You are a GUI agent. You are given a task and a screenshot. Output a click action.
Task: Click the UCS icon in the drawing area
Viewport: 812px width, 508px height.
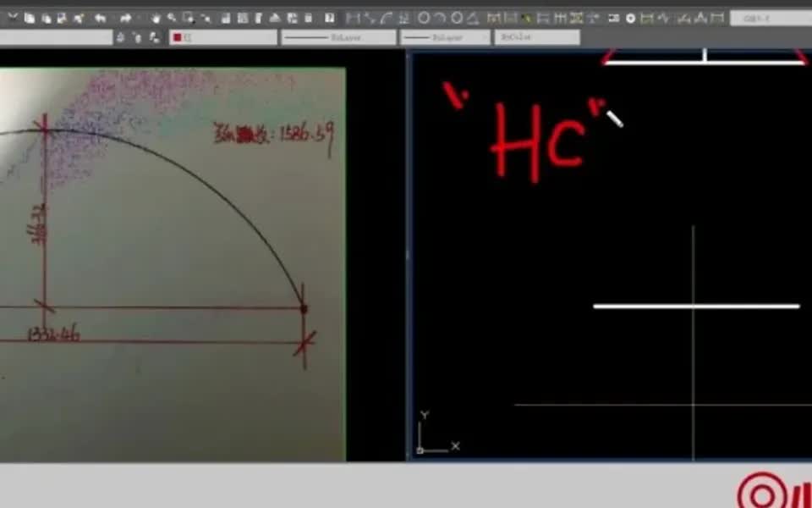(x=431, y=432)
